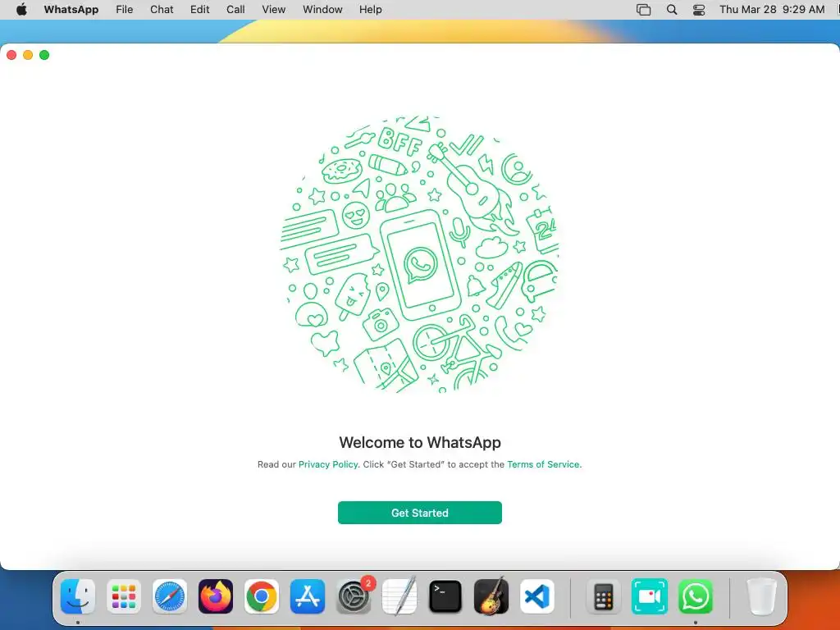Image resolution: width=840 pixels, height=630 pixels.
Task: Launch Visual Studio Code from the Dock
Action: pos(536,596)
